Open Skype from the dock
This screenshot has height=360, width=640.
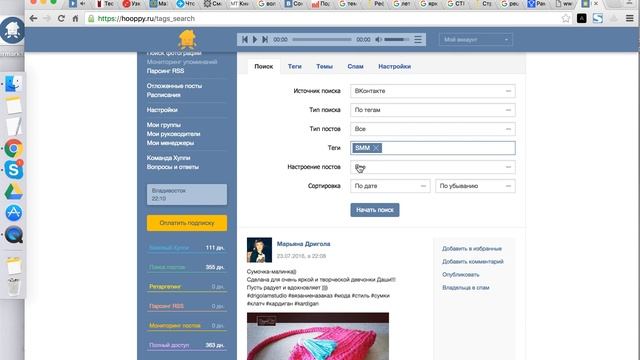coord(13,169)
